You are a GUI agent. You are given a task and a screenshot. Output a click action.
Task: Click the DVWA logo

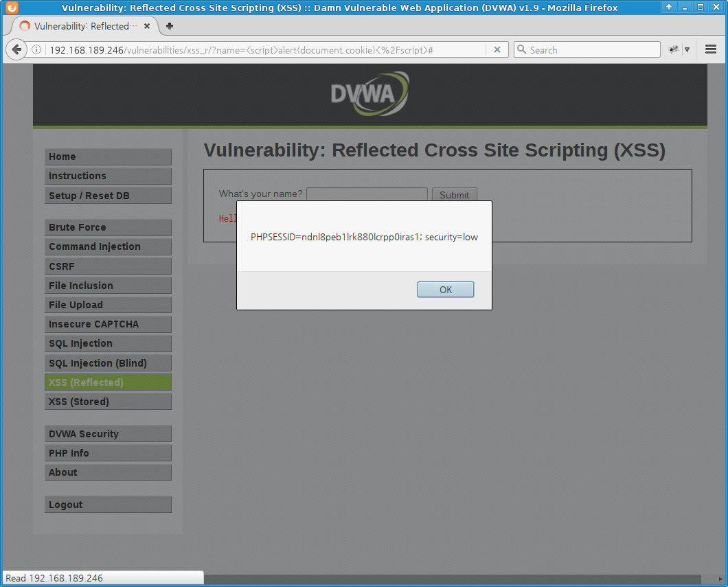(370, 94)
